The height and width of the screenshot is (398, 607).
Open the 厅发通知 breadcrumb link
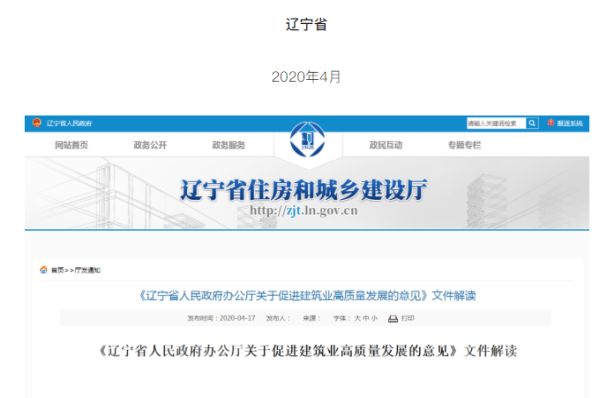click(x=87, y=270)
